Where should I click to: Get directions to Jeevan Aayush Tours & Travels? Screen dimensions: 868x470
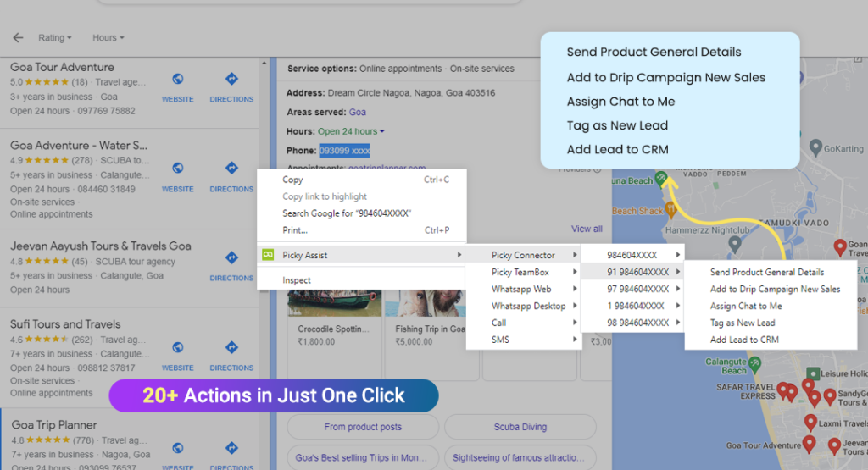[231, 257]
